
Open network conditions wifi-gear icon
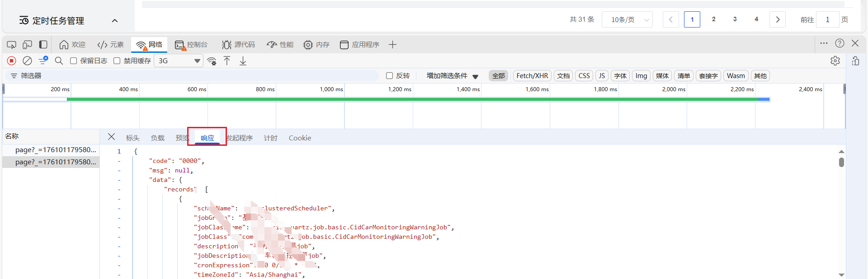[x=212, y=61]
